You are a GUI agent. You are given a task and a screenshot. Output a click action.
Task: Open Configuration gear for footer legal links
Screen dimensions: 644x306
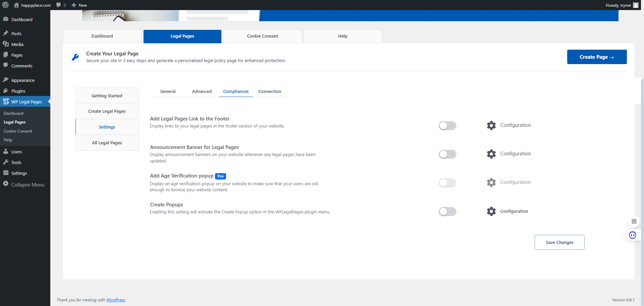(491, 125)
